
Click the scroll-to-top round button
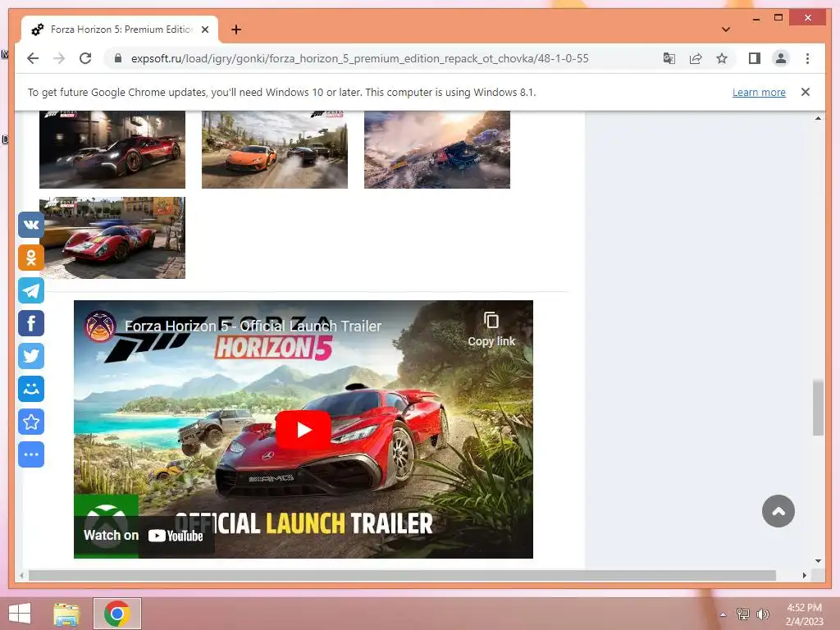click(778, 511)
